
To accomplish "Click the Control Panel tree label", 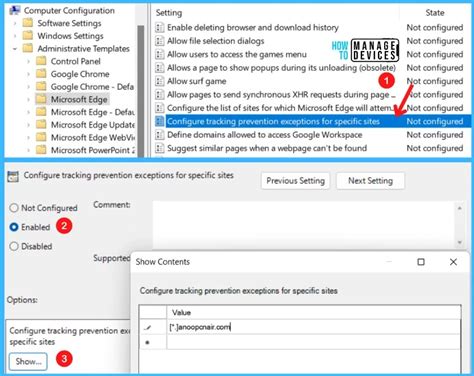I will click(76, 61).
